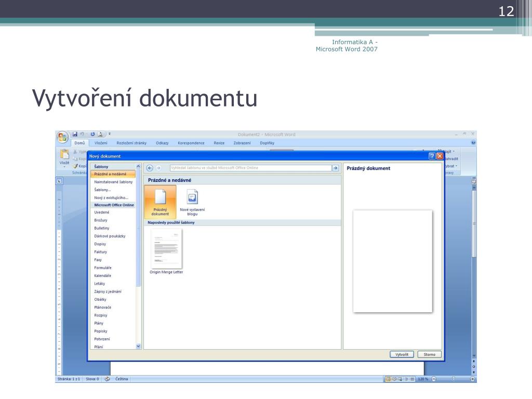Screen dimensions: 532x399
Task: Adjust the zoom slider handle
Action: [x=453, y=379]
